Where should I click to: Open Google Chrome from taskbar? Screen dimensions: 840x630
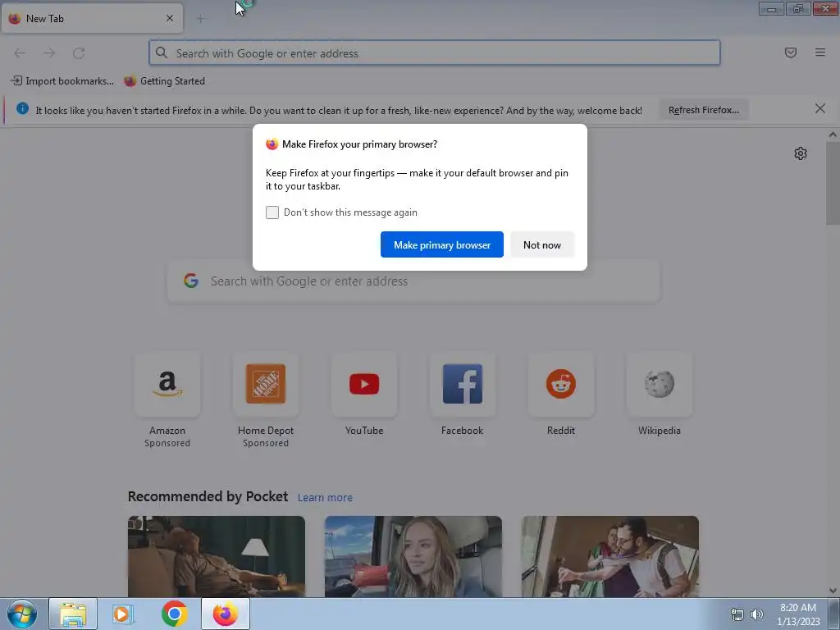174,614
